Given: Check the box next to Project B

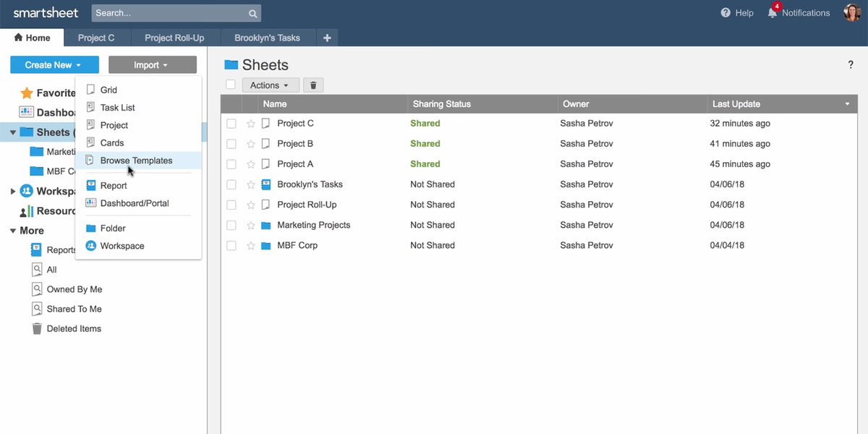Looking at the screenshot, I should 231,144.
